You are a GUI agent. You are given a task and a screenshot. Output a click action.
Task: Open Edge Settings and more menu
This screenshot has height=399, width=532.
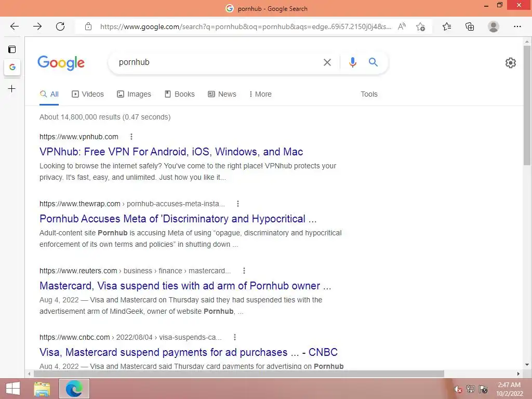point(517,26)
